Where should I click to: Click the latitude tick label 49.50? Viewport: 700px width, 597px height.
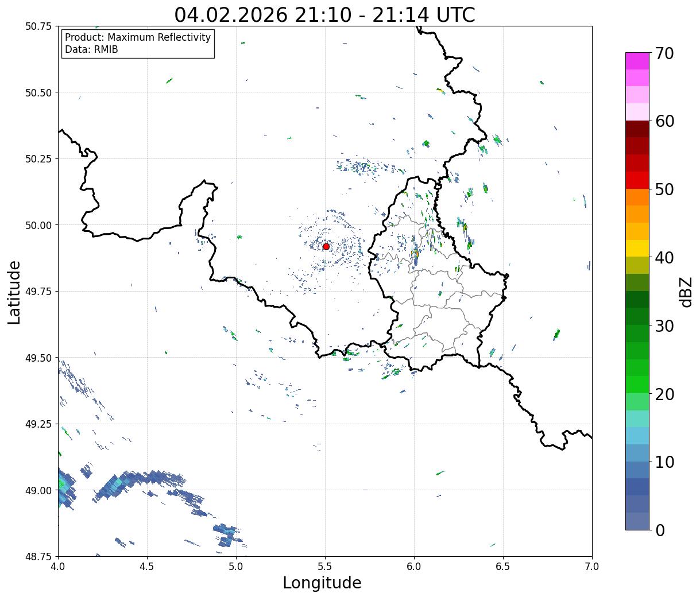38,358
